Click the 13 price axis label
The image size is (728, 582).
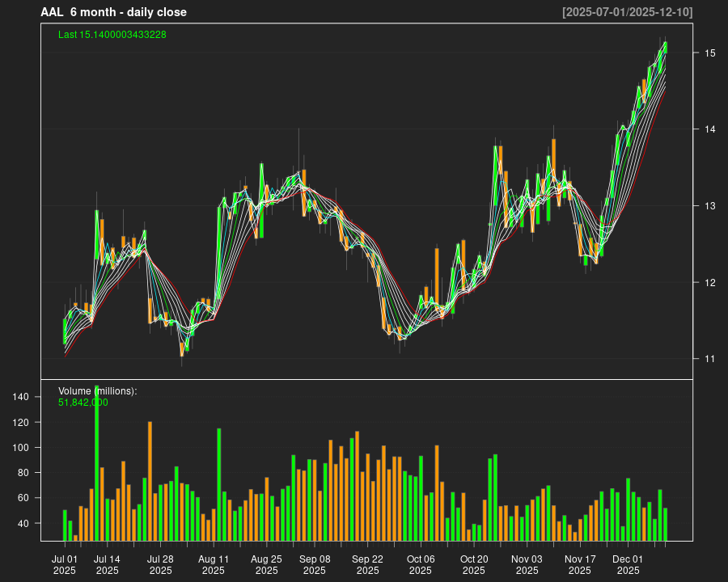point(709,206)
